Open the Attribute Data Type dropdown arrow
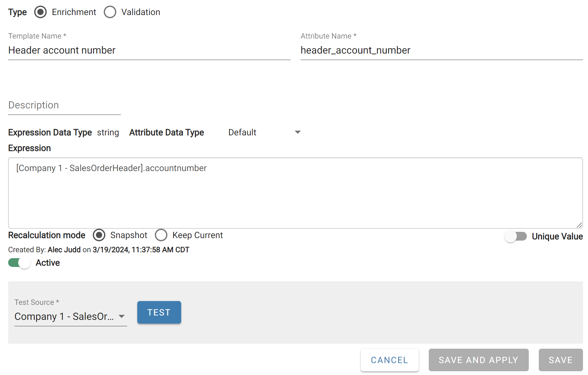 (298, 133)
